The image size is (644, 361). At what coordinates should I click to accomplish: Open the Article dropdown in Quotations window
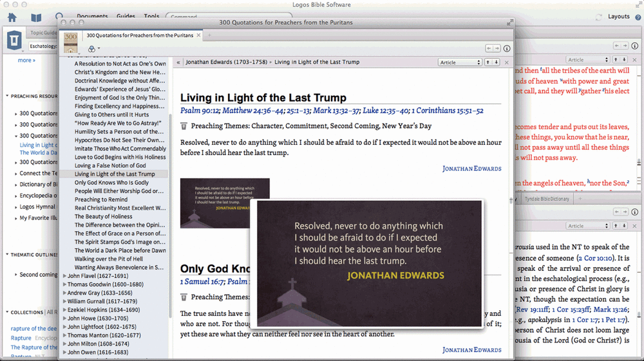click(x=460, y=62)
